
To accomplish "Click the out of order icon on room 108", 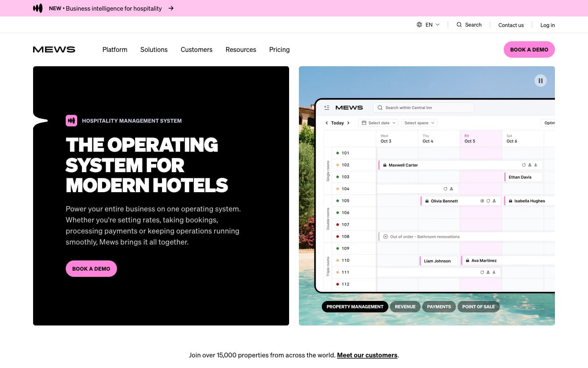I will coord(385,237).
